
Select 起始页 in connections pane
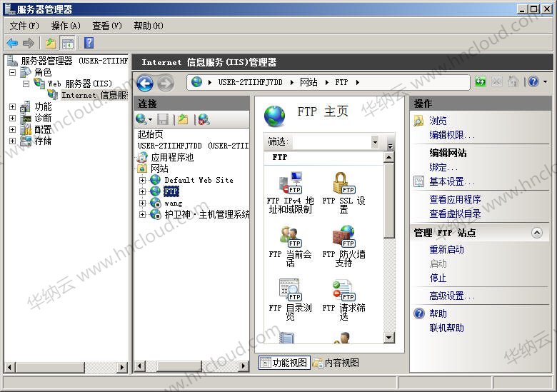[x=150, y=134]
